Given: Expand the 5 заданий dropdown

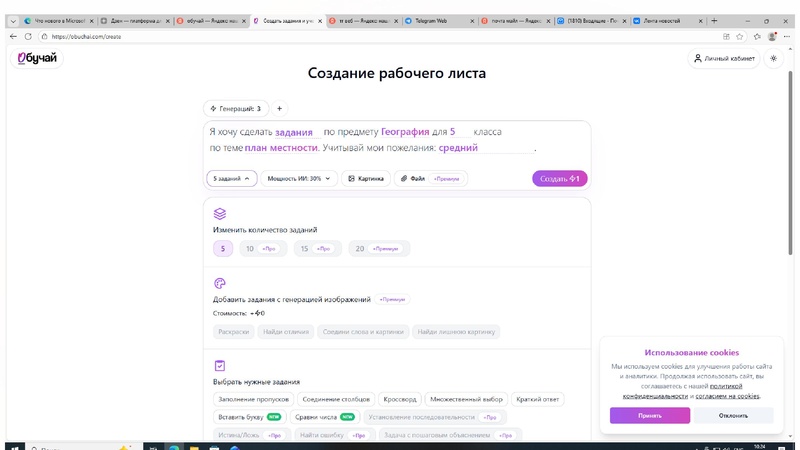Looking at the screenshot, I should click(x=232, y=179).
